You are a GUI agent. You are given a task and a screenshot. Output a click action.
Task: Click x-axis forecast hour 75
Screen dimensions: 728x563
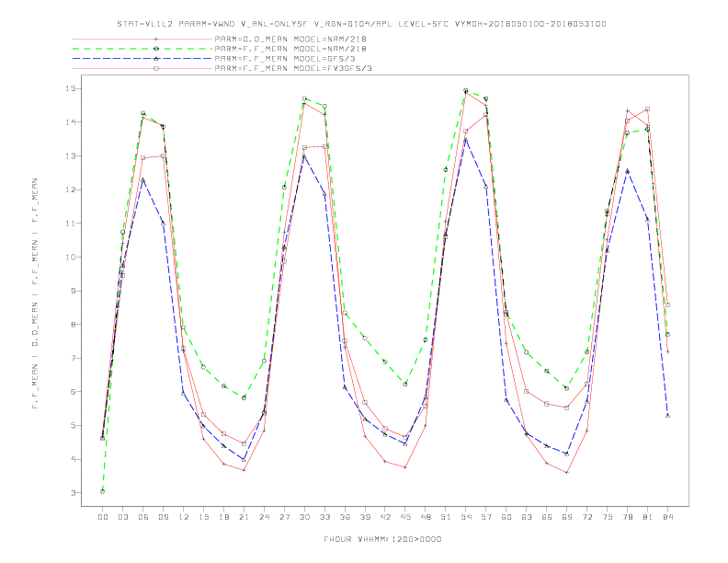608,517
